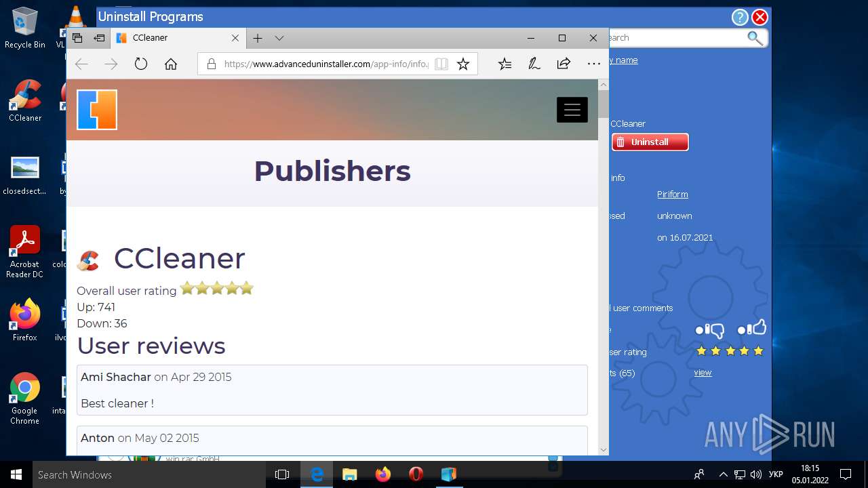Share this web page from Edge
This screenshot has height=488, width=868.
(x=564, y=64)
